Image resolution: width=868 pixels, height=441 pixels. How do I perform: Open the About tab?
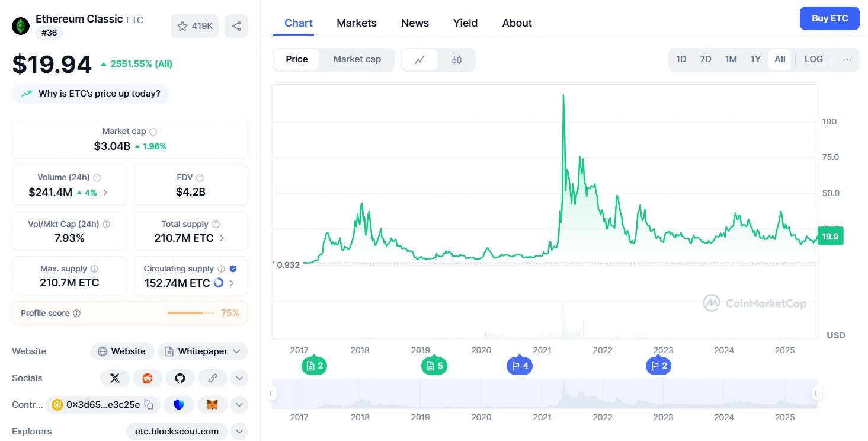[x=517, y=23]
